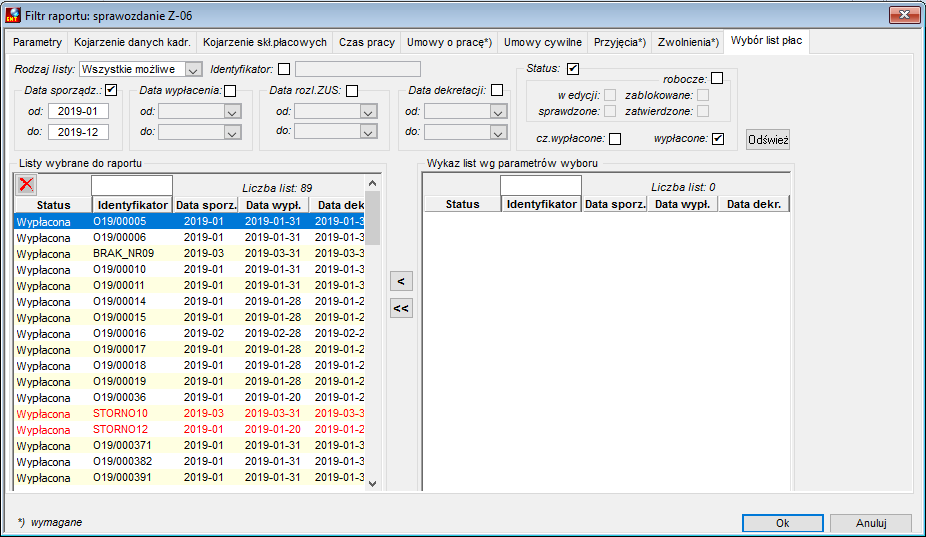Viewport: 926px width, 537px height.
Task: Open Data wypłacenia 'od' dropdown
Action: click(232, 112)
